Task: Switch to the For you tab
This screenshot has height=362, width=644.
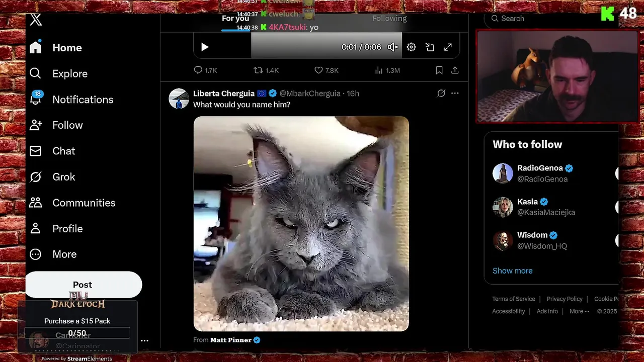Action: [235, 19]
